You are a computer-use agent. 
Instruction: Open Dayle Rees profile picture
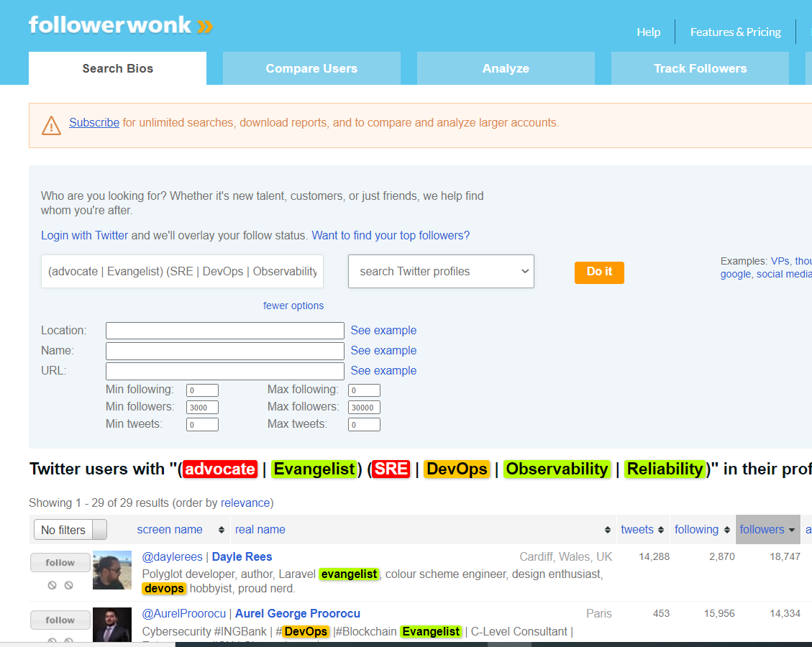(x=112, y=570)
